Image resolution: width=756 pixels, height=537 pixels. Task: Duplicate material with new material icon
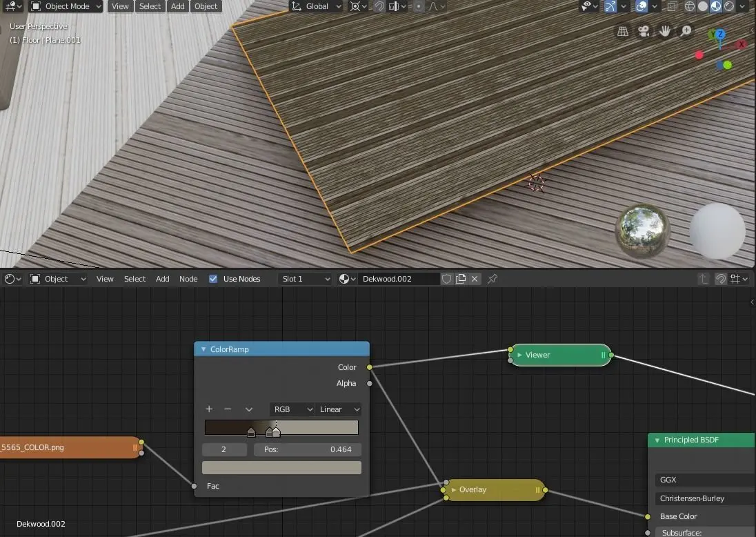[x=461, y=279]
